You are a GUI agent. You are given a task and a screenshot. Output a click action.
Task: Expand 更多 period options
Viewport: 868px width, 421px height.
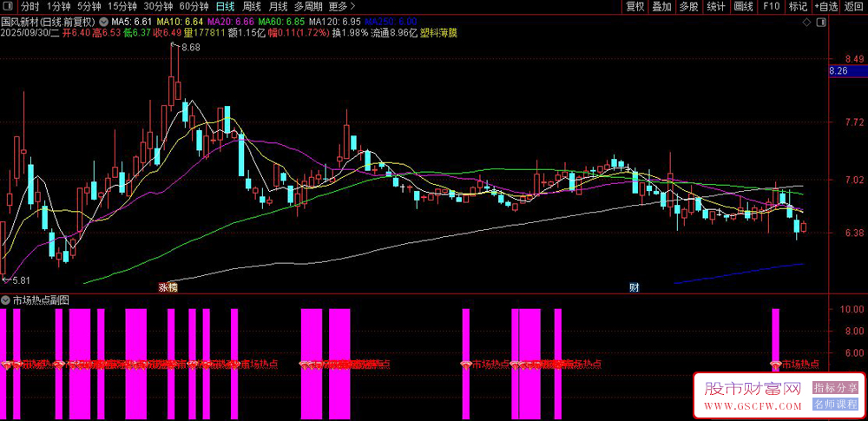pyautogui.click(x=341, y=7)
